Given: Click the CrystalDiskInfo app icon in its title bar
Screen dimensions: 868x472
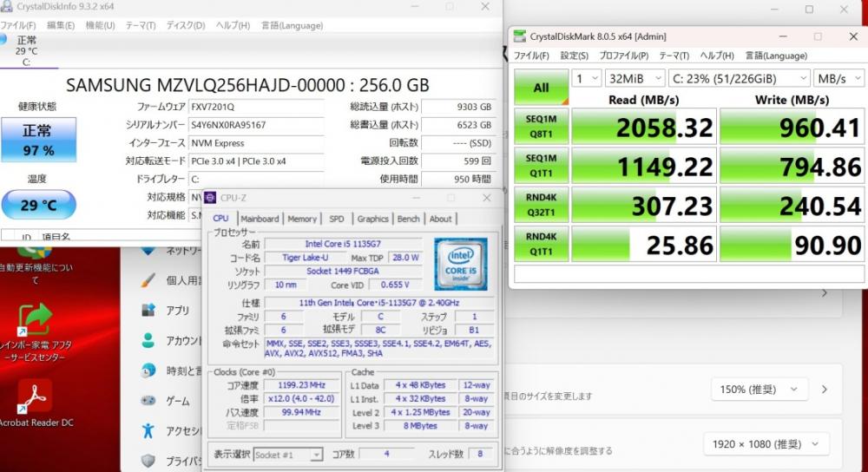Looking at the screenshot, I should pos(7,7).
